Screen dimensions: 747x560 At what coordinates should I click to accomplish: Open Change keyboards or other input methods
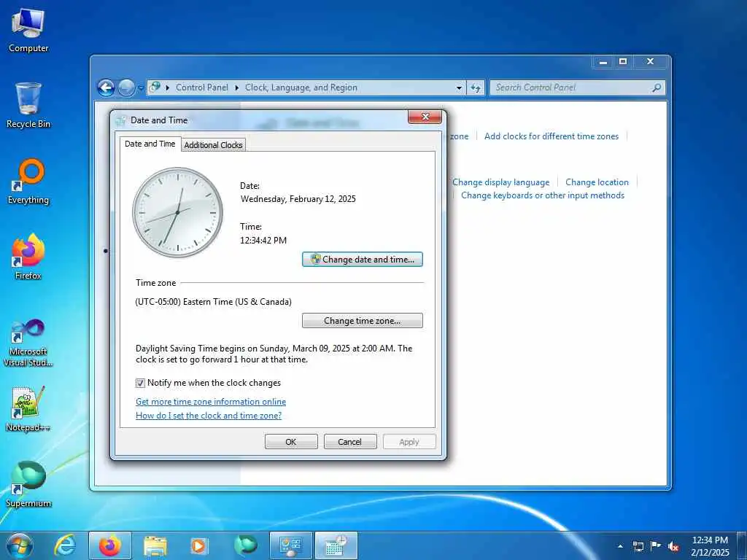click(542, 195)
